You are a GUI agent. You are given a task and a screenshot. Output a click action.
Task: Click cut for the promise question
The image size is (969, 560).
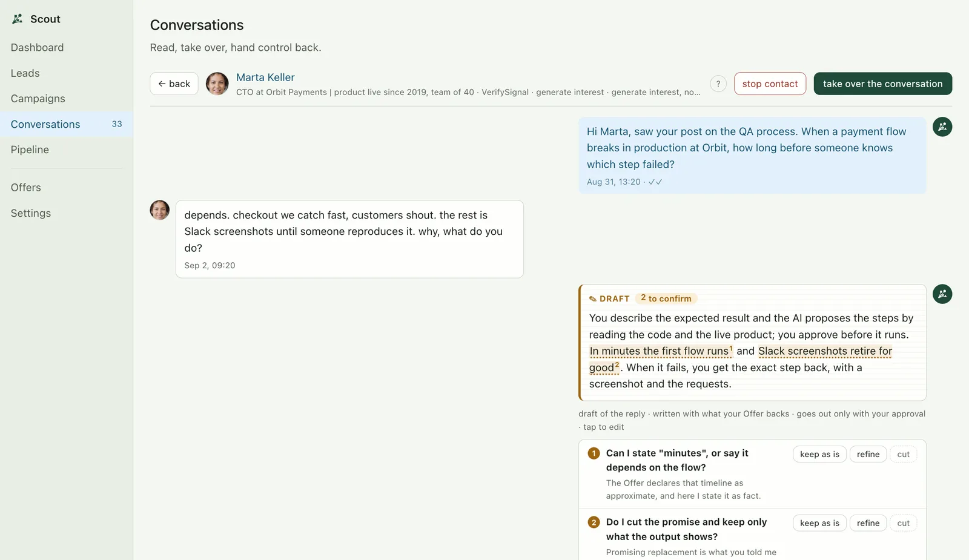coord(903,523)
